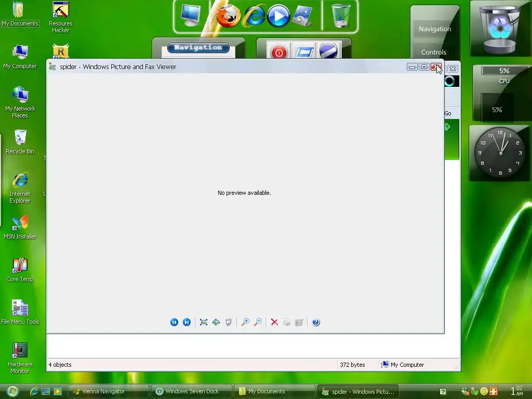
Task: Select Best Fit view
Action: pos(204,322)
